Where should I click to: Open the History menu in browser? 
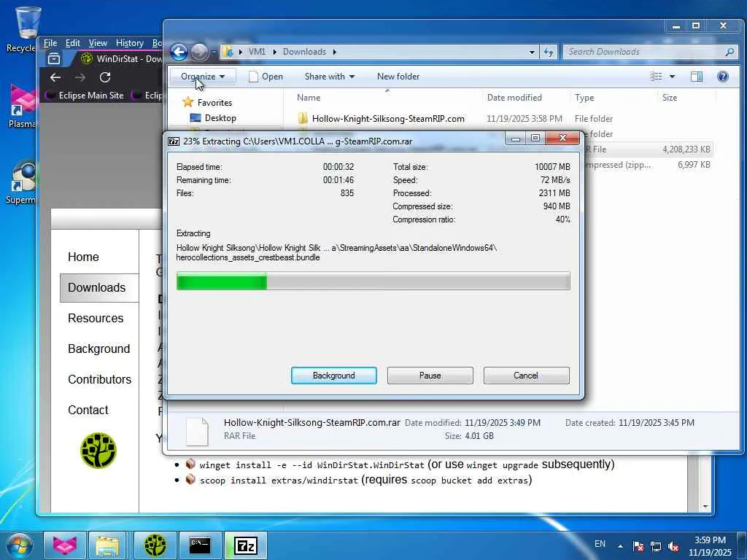click(x=130, y=43)
